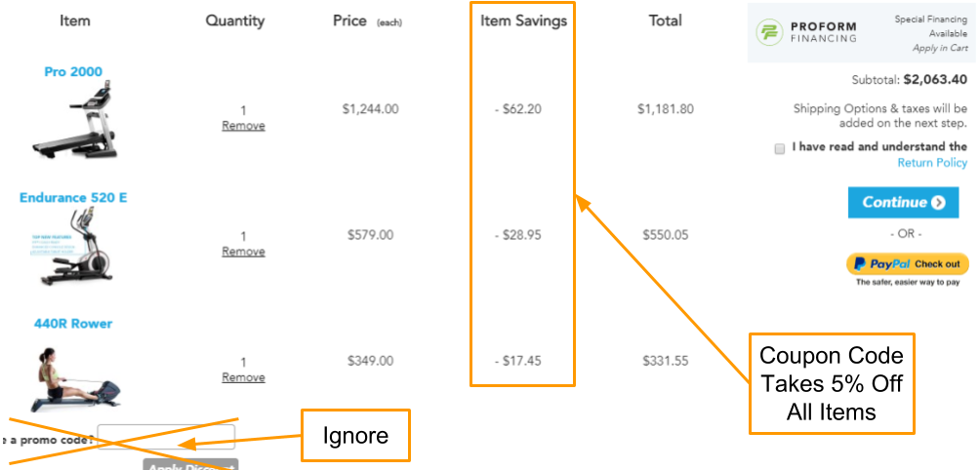The image size is (980, 470).
Task: Open the Endurance 520 E elliptical image
Action: pyautogui.click(x=73, y=247)
